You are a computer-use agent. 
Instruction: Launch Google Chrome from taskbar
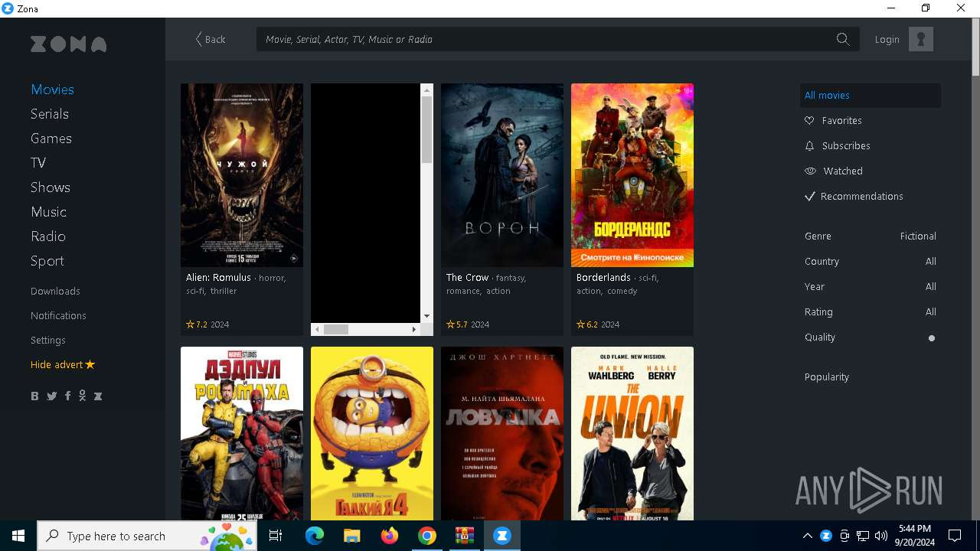[427, 536]
